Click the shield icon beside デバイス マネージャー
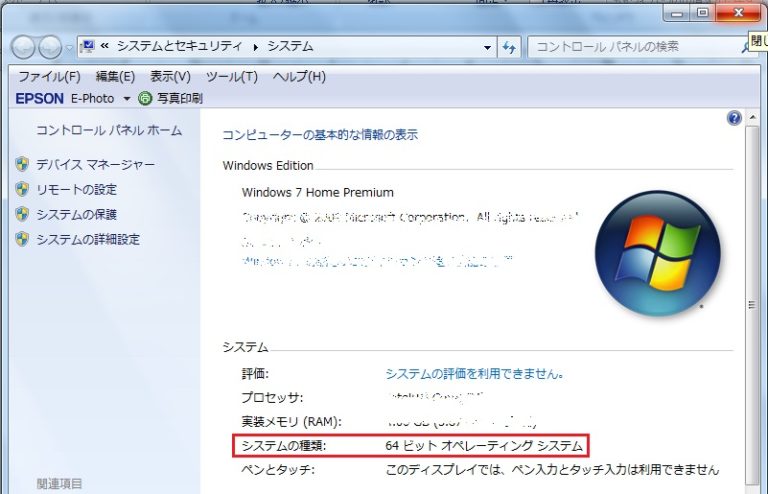 tap(22, 164)
